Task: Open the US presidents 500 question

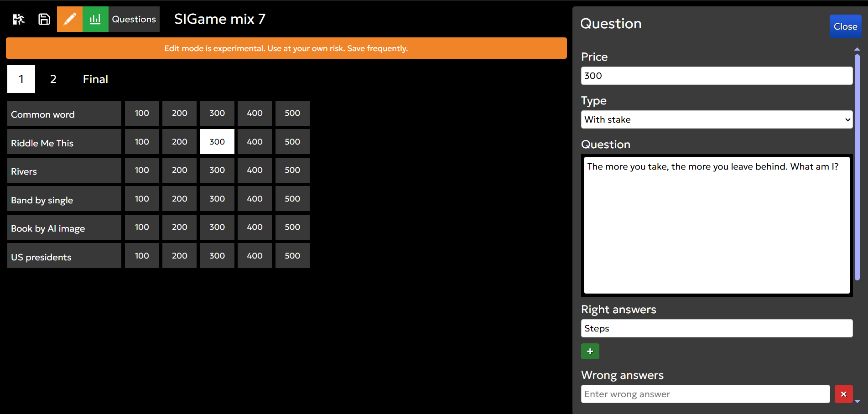Action: point(292,256)
